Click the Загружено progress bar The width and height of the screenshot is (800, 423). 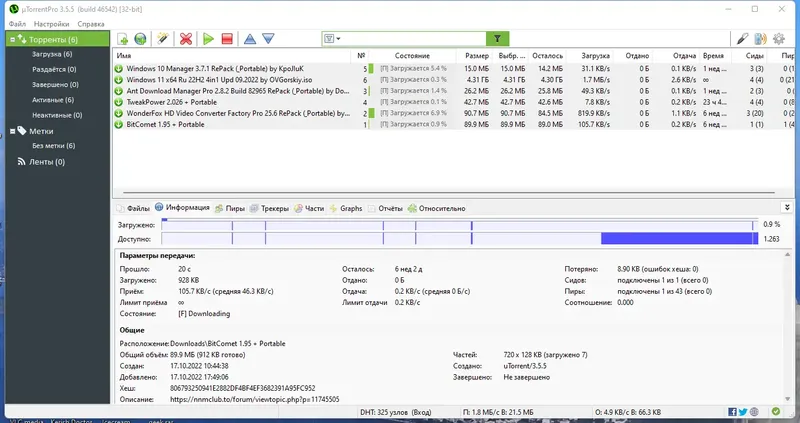coord(460,224)
